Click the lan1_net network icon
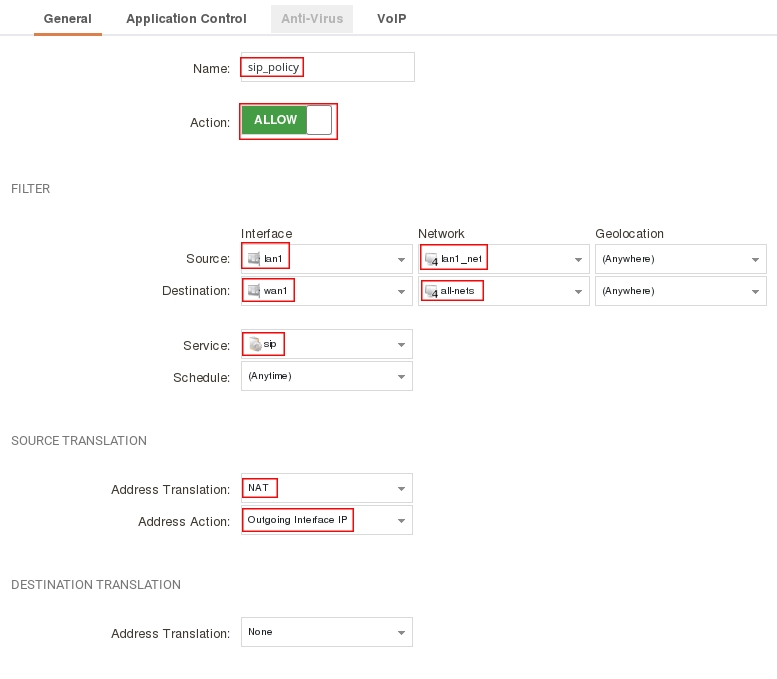 pyautogui.click(x=431, y=259)
